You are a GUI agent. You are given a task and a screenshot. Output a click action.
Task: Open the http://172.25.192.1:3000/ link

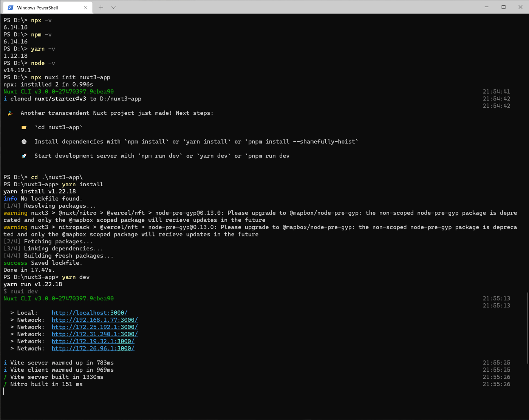pos(95,327)
